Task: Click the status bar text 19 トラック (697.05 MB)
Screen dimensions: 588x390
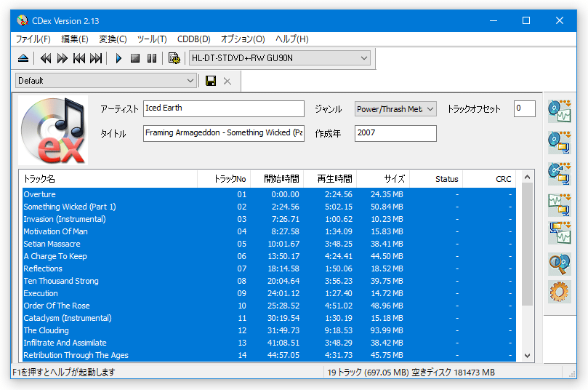Action: 368,373
